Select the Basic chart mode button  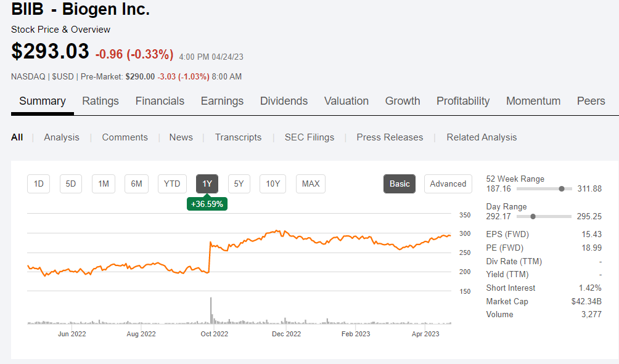point(400,184)
